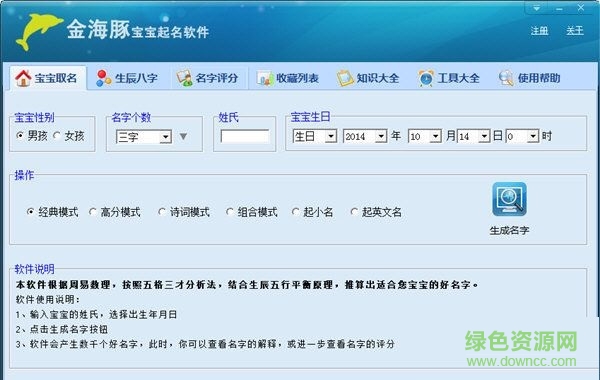Click the 软件使用说明 line
Viewport: 600px width, 380px height.
[48, 300]
